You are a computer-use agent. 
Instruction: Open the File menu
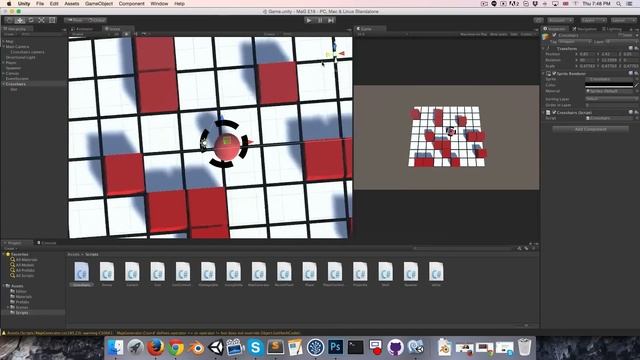pyautogui.click(x=40, y=3)
